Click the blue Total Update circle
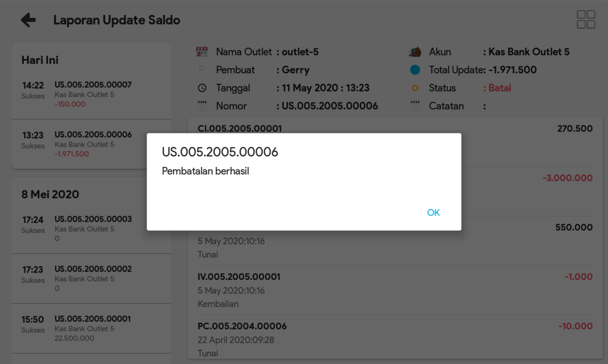Viewport: 608px width, 364px height. click(x=415, y=70)
